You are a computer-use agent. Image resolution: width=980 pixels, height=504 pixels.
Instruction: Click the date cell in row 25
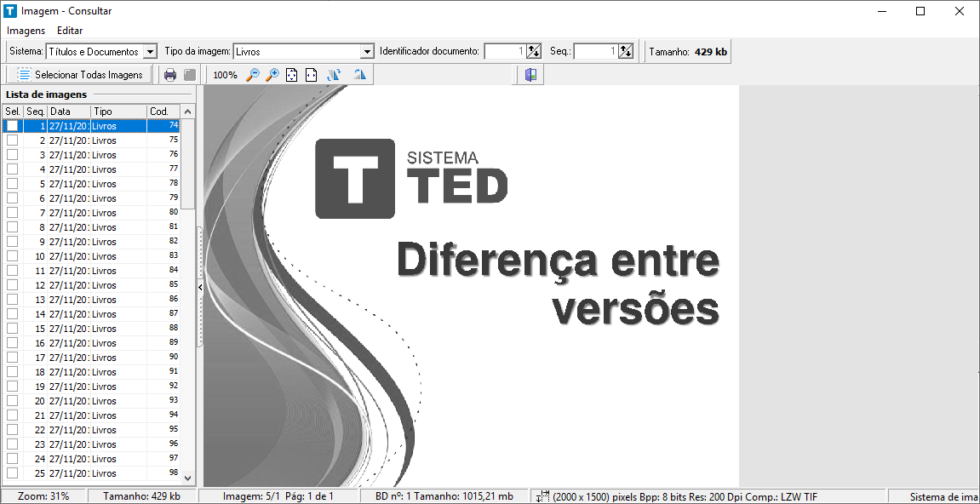pos(69,473)
